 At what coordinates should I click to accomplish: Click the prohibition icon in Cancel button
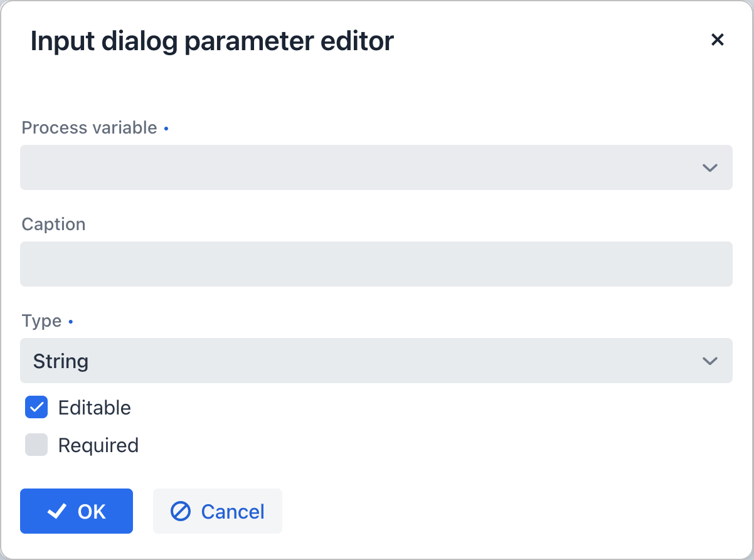(x=181, y=510)
